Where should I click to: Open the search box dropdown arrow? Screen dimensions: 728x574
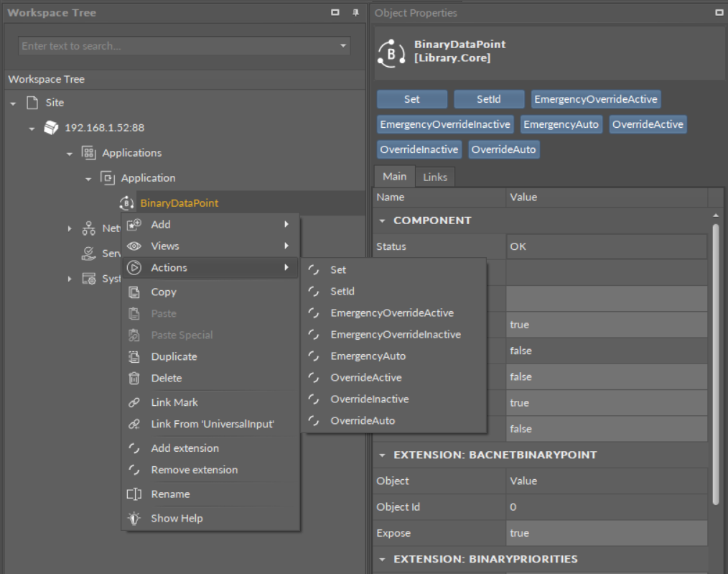pos(342,46)
